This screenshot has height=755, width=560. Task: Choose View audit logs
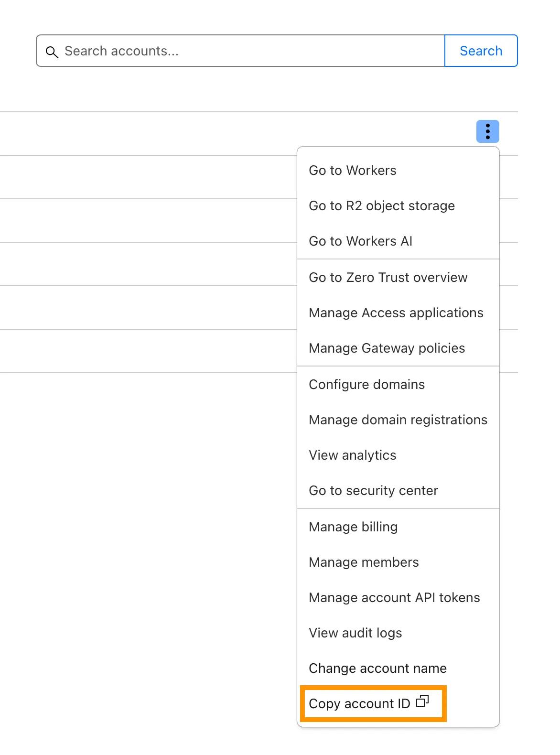tap(355, 633)
